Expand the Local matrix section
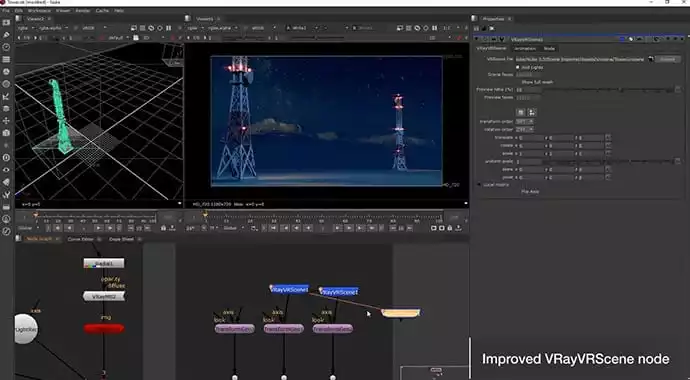690x380 pixels. (480, 185)
